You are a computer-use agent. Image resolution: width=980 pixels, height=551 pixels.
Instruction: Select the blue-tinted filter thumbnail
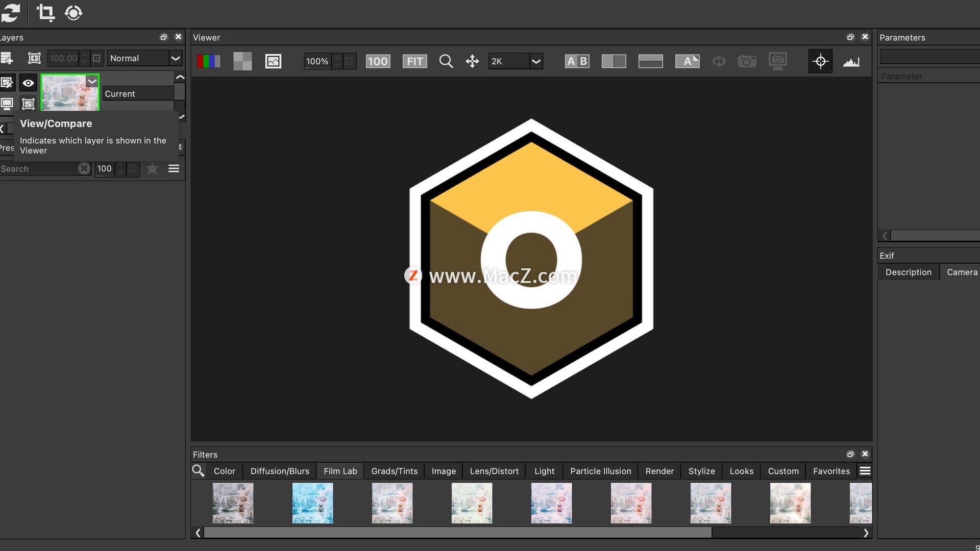pos(312,503)
